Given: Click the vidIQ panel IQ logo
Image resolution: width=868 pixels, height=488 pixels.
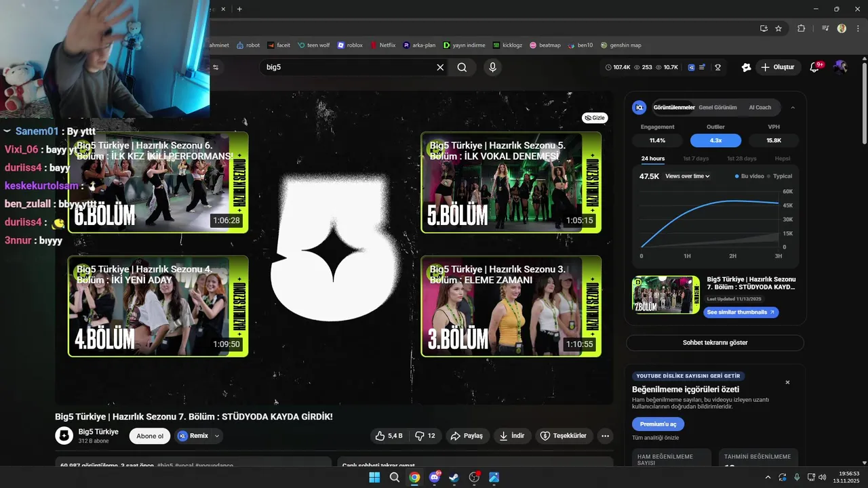Looking at the screenshot, I should (639, 107).
